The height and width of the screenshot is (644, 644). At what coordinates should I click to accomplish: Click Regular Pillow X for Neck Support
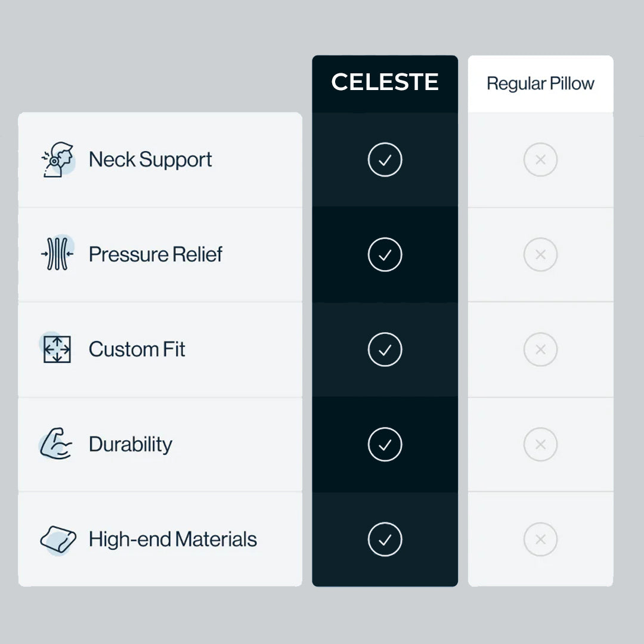(540, 160)
